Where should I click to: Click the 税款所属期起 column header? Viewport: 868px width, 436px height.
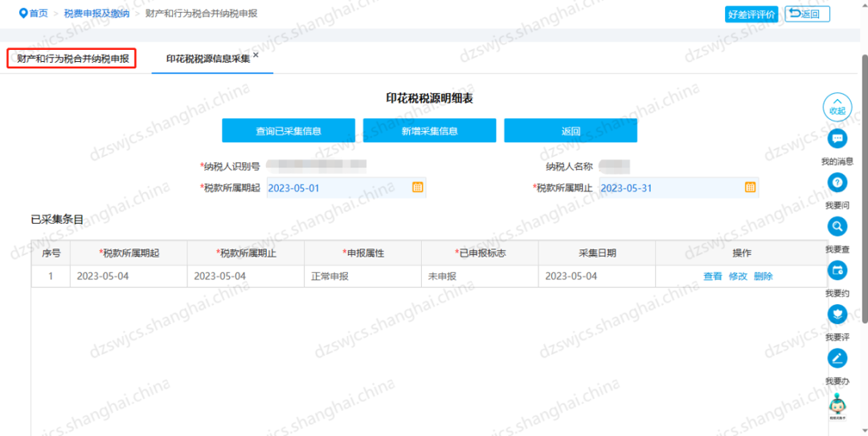[x=129, y=253]
